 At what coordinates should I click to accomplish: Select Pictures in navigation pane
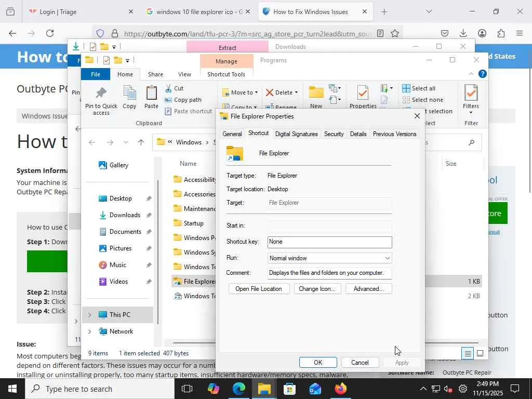coord(115,248)
